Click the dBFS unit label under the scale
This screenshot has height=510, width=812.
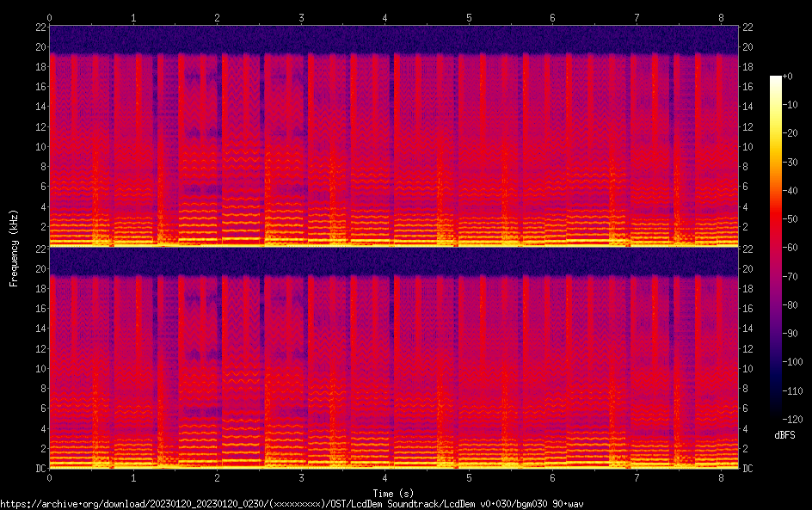click(784, 435)
